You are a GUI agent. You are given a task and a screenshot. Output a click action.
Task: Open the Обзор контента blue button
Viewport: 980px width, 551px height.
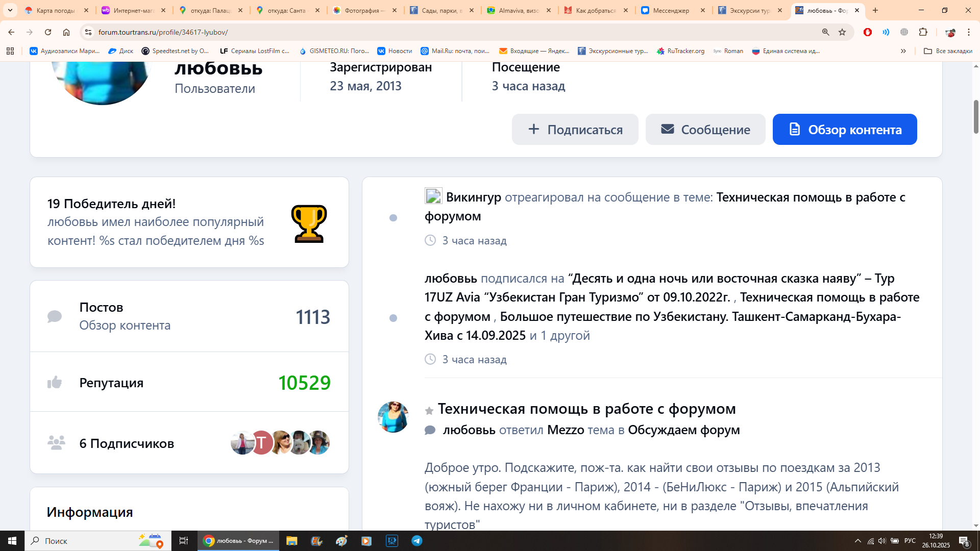pyautogui.click(x=844, y=130)
